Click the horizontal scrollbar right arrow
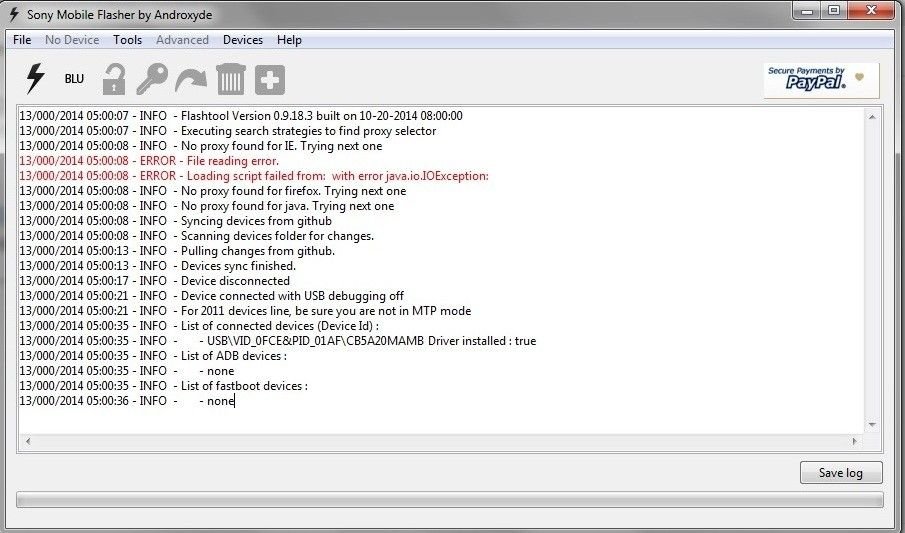 point(855,441)
